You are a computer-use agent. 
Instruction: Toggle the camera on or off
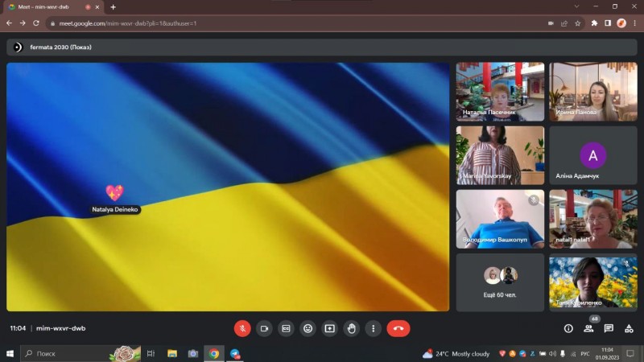[264, 328]
